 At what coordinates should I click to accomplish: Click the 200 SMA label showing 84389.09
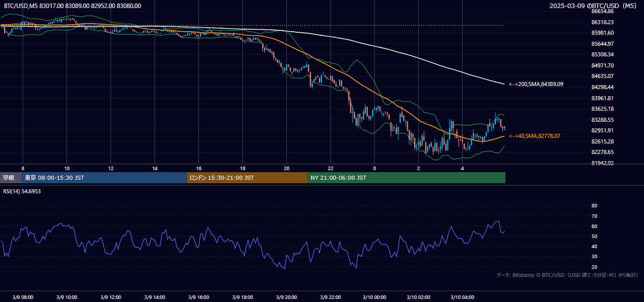[536, 84]
